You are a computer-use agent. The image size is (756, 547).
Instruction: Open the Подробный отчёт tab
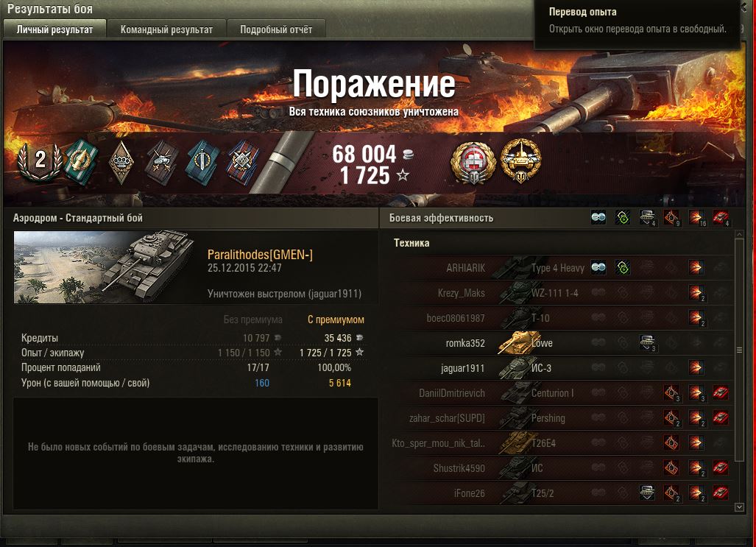276,29
